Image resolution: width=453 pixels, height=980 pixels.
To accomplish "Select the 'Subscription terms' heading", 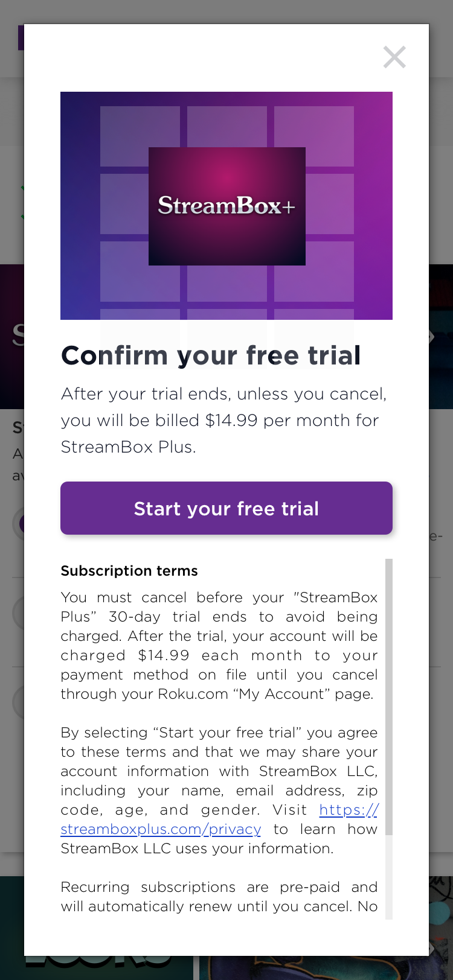I will (129, 570).
